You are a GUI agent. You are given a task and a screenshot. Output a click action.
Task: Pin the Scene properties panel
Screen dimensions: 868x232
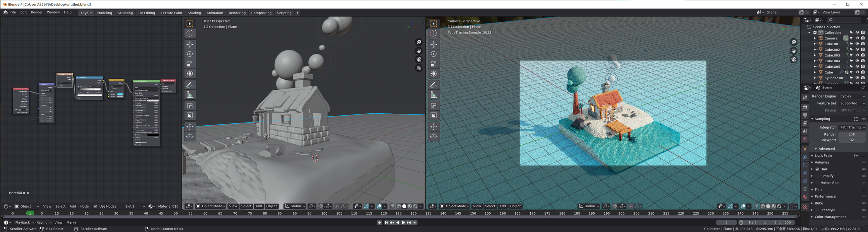[x=863, y=88]
